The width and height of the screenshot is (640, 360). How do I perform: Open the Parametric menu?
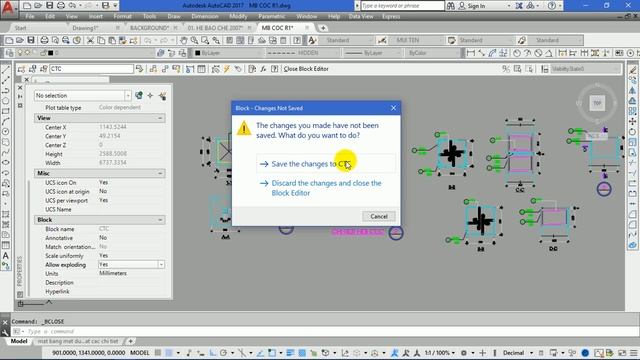click(x=271, y=16)
